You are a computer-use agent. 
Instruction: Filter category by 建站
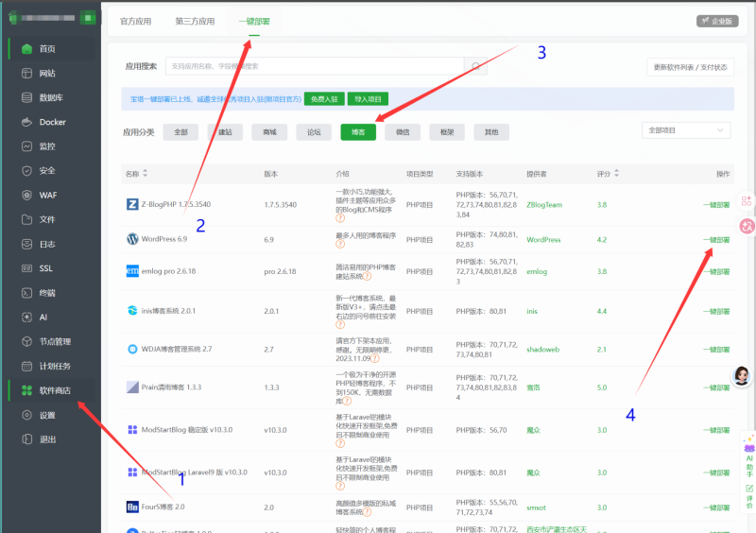click(x=225, y=132)
